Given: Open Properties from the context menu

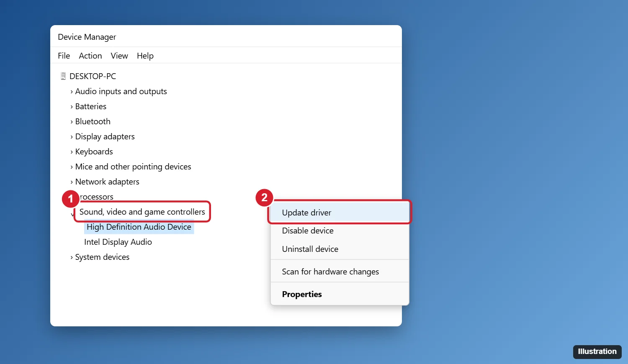Looking at the screenshot, I should [x=340, y=294].
